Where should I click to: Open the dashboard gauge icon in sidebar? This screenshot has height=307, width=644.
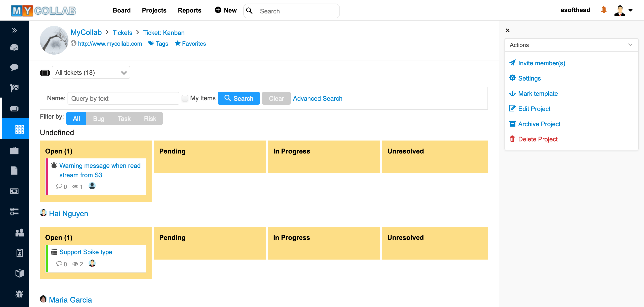pyautogui.click(x=15, y=47)
